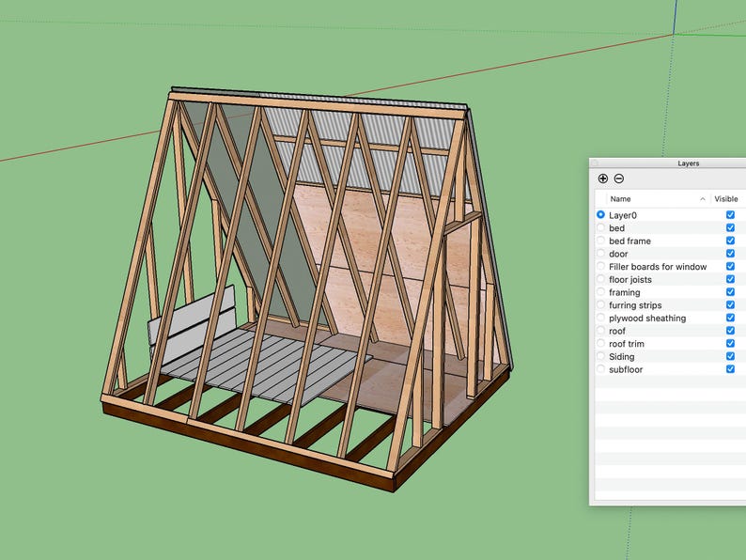Hide the door layer

pyautogui.click(x=730, y=253)
